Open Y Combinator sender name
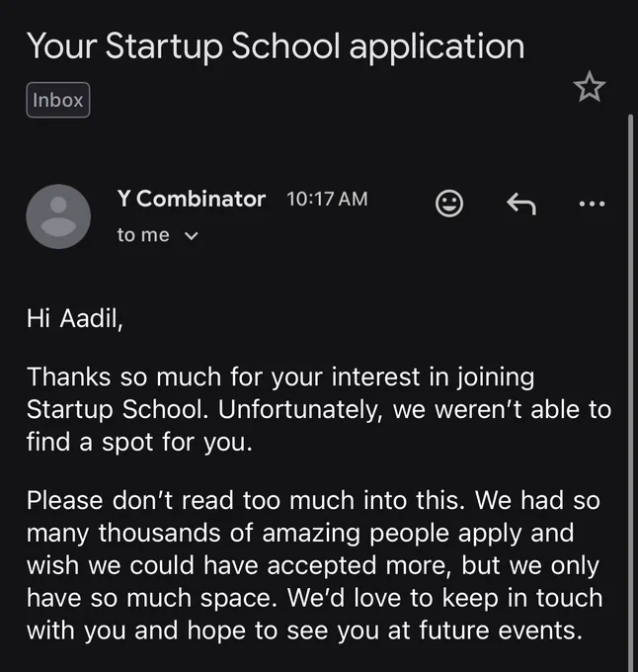 pos(192,199)
